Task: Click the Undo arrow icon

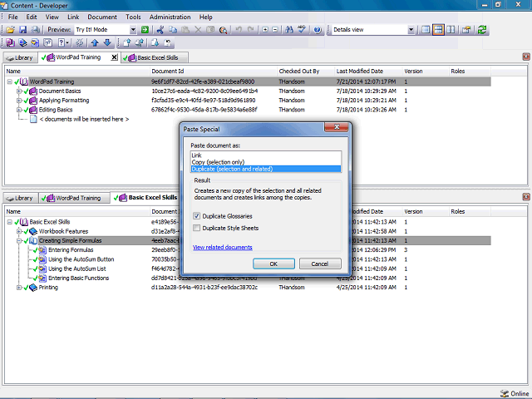Action: pyautogui.click(x=239, y=30)
